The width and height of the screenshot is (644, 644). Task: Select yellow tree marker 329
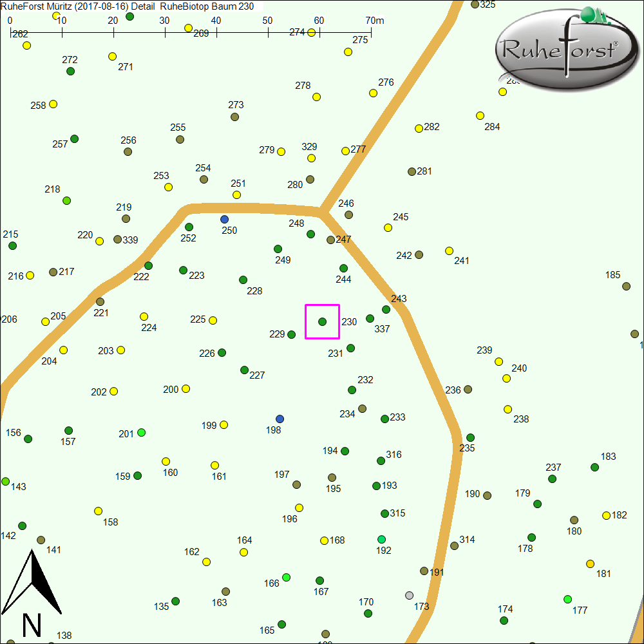(x=311, y=158)
